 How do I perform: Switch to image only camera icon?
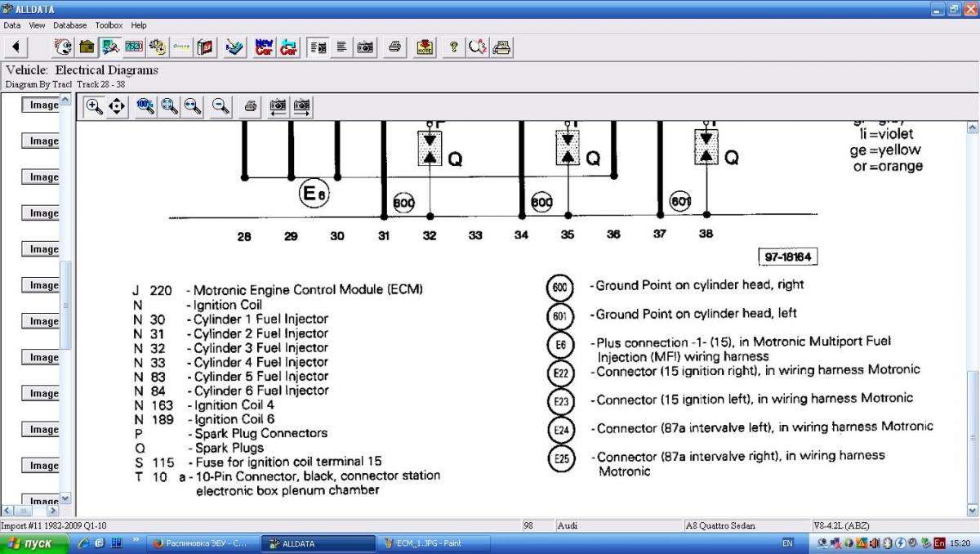tap(366, 47)
